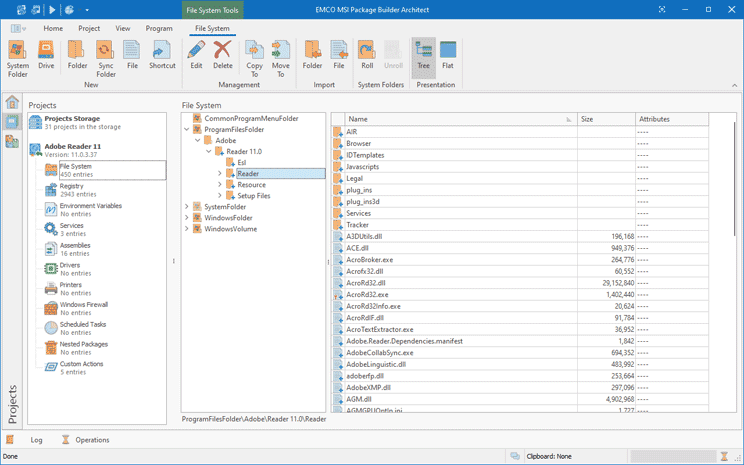Click the home icon in left sidebar
The height and width of the screenshot is (465, 744).
12,102
